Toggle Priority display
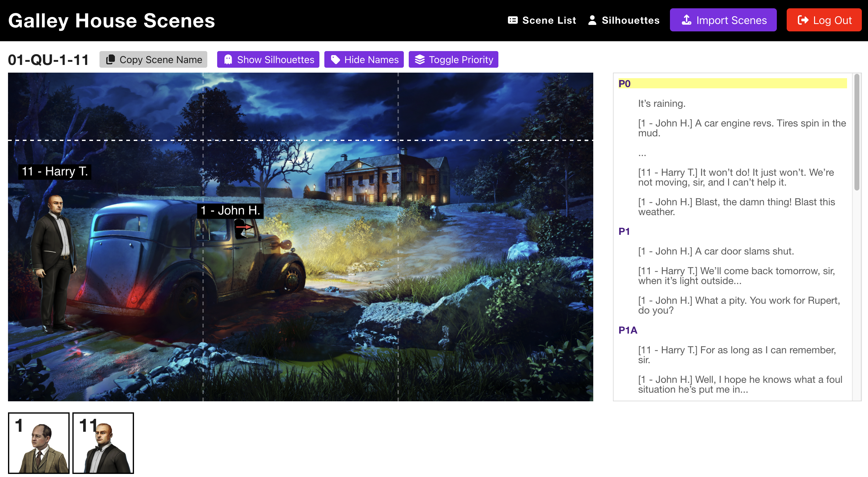The height and width of the screenshot is (477, 868). (x=453, y=60)
